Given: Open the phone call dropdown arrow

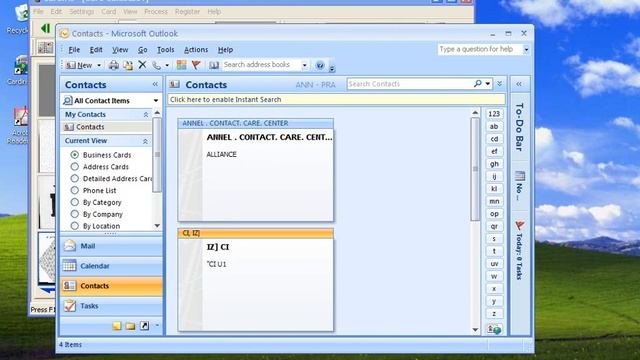Looking at the screenshot, I should click(x=167, y=65).
